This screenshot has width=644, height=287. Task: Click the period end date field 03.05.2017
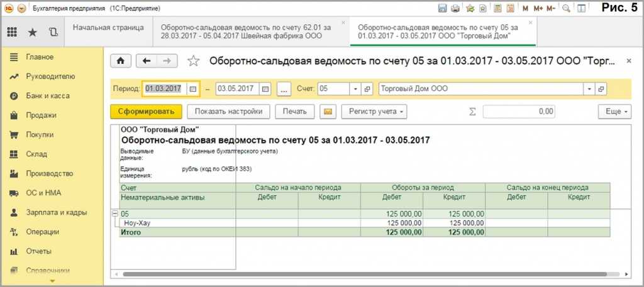[x=238, y=89]
